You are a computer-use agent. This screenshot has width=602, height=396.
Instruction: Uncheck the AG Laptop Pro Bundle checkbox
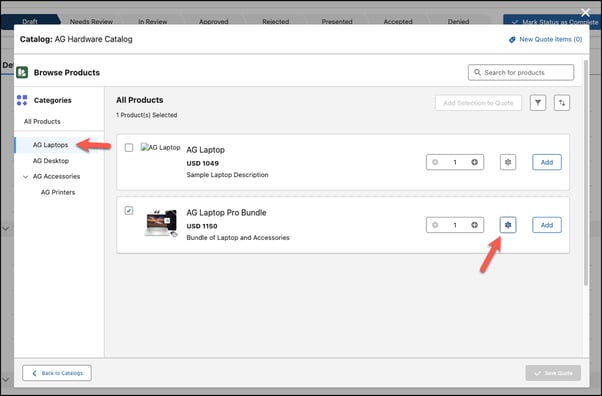pyautogui.click(x=129, y=210)
